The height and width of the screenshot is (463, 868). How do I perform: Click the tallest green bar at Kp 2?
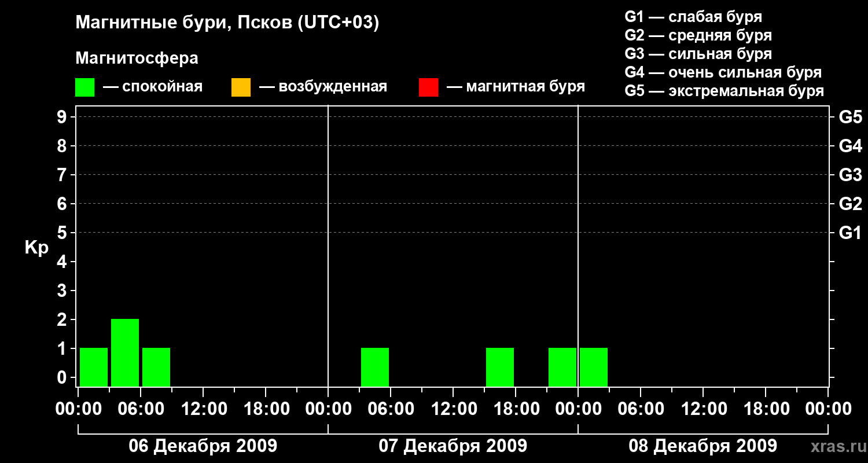tap(125, 352)
